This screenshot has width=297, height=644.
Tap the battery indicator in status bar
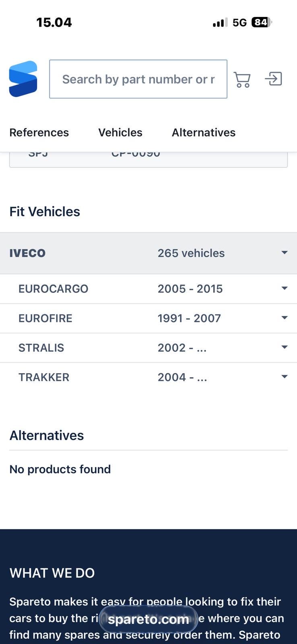click(x=261, y=23)
